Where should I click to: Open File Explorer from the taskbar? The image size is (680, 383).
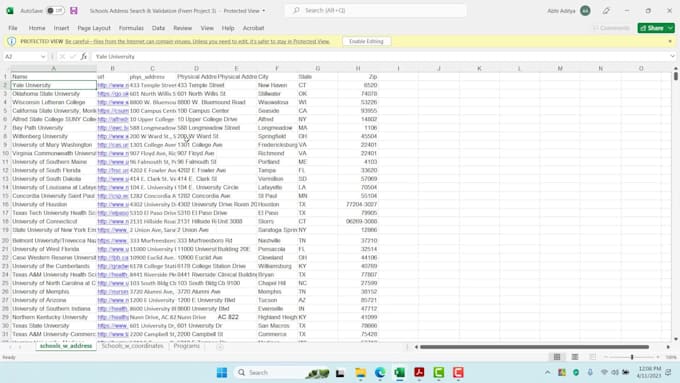pos(360,373)
